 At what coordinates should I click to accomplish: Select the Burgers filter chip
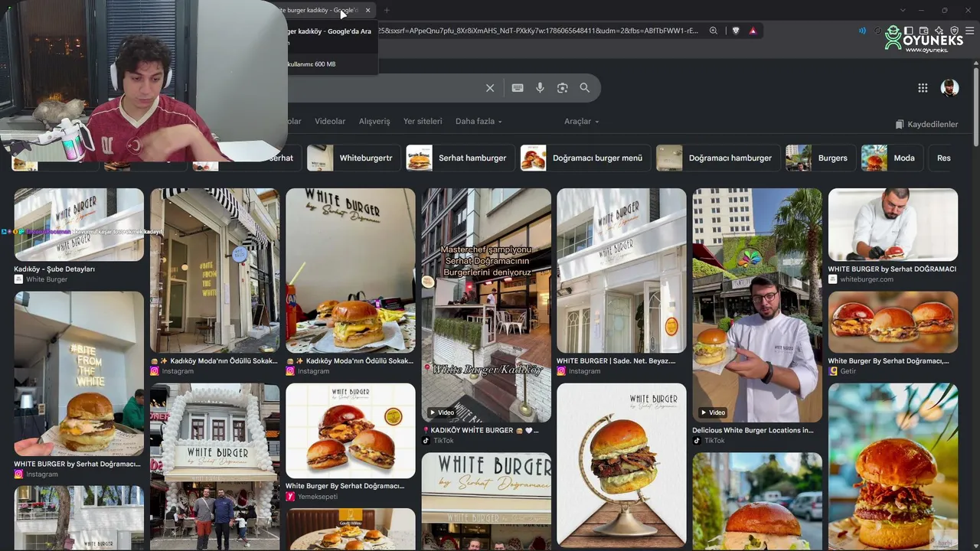(820, 158)
